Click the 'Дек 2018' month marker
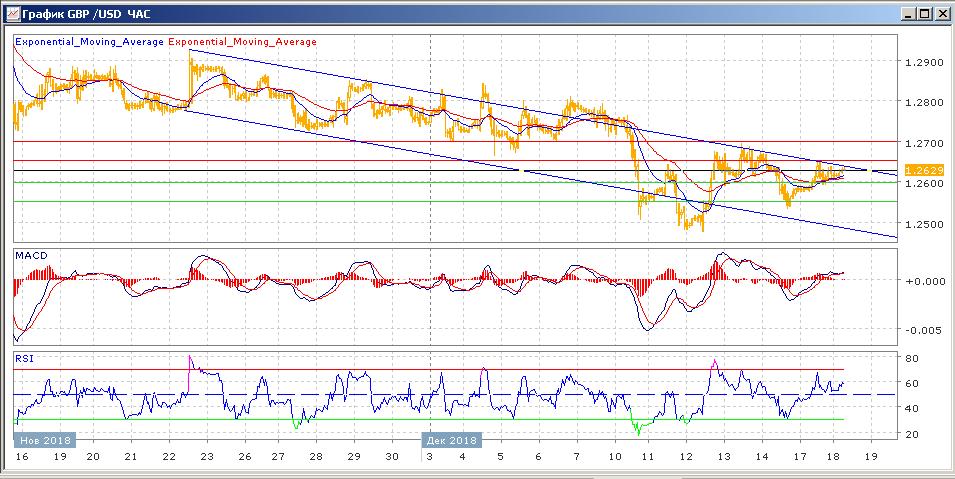Viewport: 955px width, 479px height. 451,440
